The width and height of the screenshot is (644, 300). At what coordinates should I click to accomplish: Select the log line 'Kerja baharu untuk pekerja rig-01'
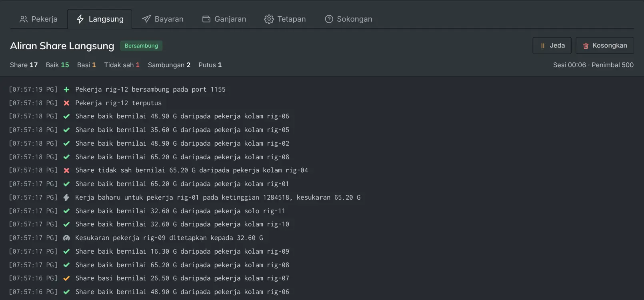[218, 198]
